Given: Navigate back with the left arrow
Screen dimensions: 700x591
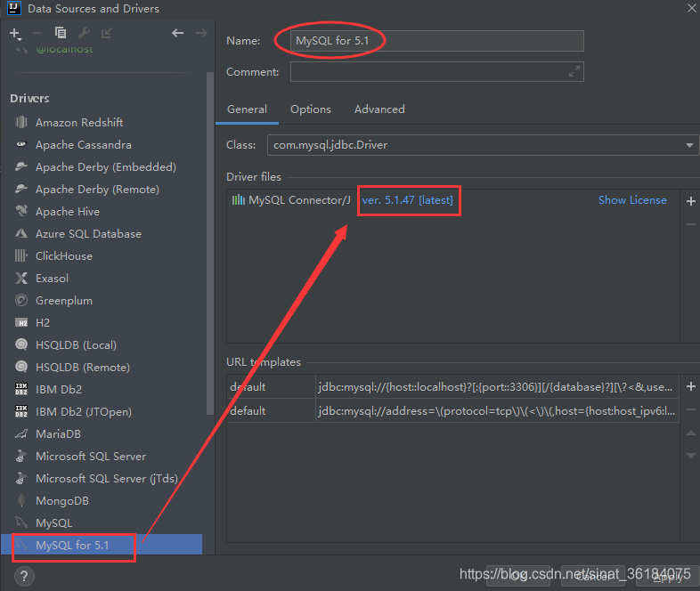Looking at the screenshot, I should click(178, 33).
